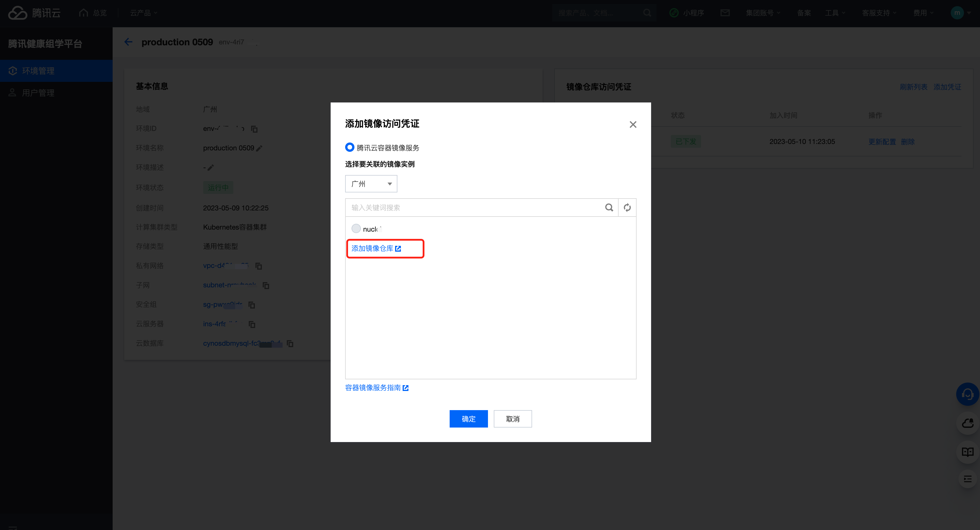Select 腾讯云容器镜像服务 radio option
980x530 pixels.
pos(349,147)
